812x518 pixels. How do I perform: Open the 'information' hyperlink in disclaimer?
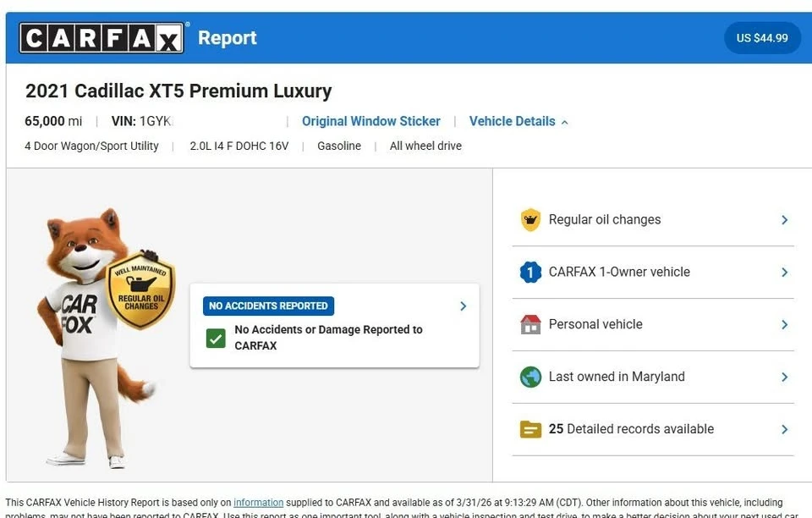(x=259, y=503)
